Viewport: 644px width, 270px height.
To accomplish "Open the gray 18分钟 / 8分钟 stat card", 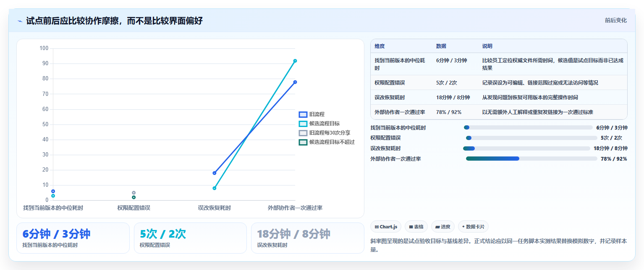I will click(x=308, y=238).
